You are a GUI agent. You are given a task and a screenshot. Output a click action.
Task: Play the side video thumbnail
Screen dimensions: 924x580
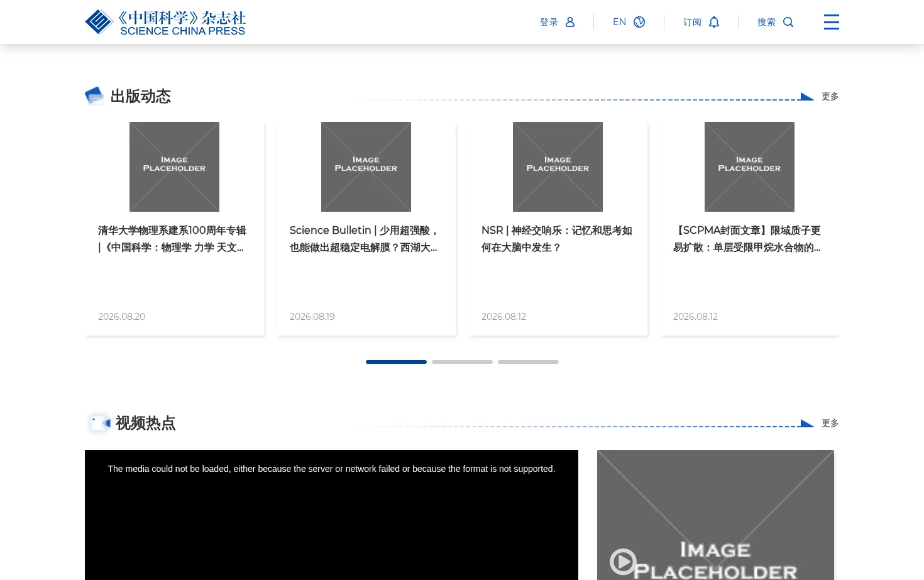(623, 562)
